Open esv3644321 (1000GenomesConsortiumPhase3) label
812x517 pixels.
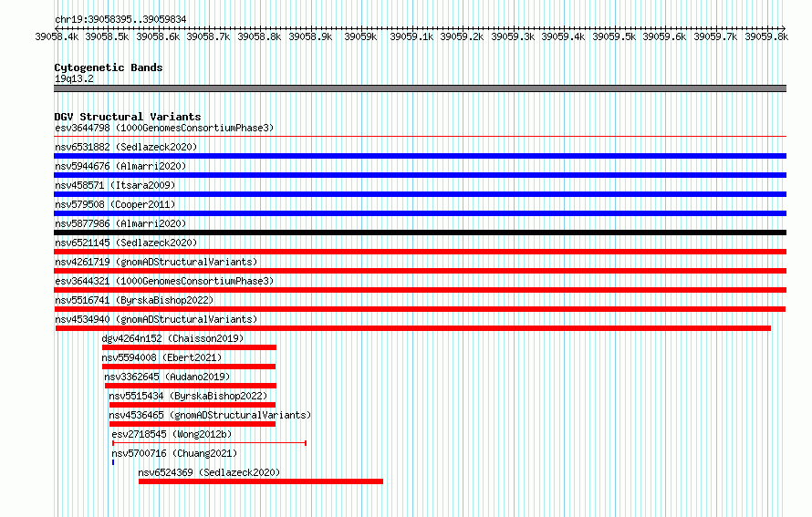click(x=164, y=281)
